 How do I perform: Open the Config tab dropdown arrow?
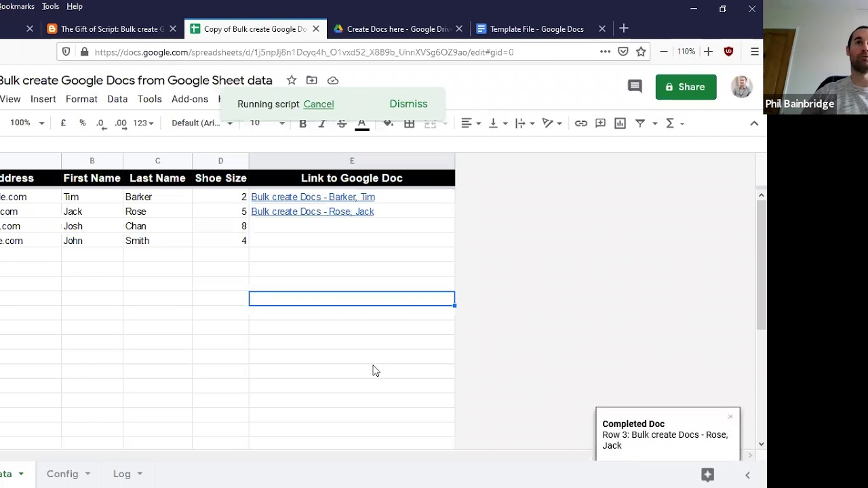coord(87,474)
